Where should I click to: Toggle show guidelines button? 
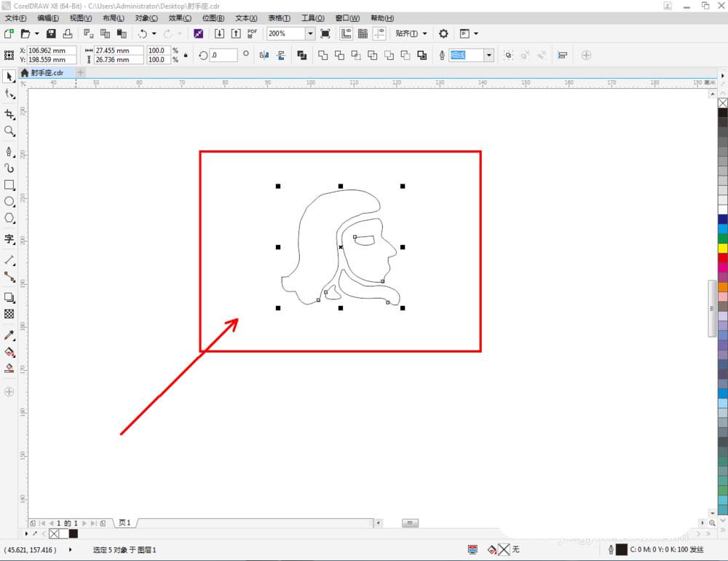tap(380, 34)
